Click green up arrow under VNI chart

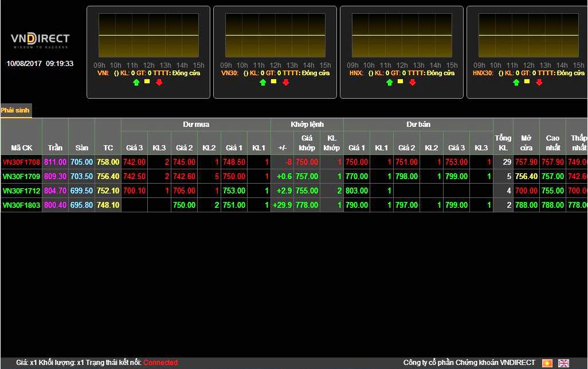(x=136, y=82)
